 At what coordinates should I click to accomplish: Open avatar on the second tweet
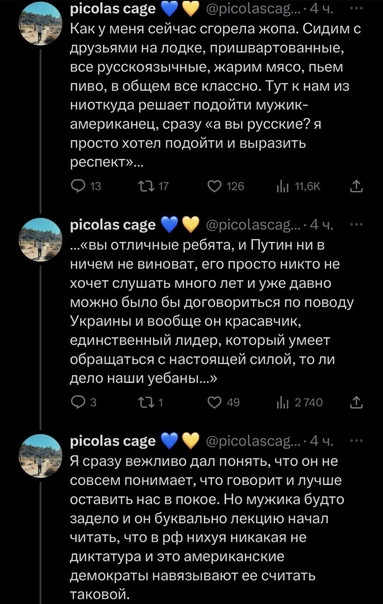pyautogui.click(x=40, y=240)
